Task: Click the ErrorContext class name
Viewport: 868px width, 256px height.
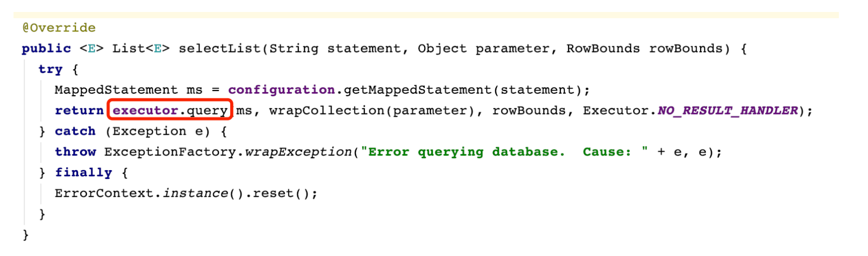Action: (104, 193)
